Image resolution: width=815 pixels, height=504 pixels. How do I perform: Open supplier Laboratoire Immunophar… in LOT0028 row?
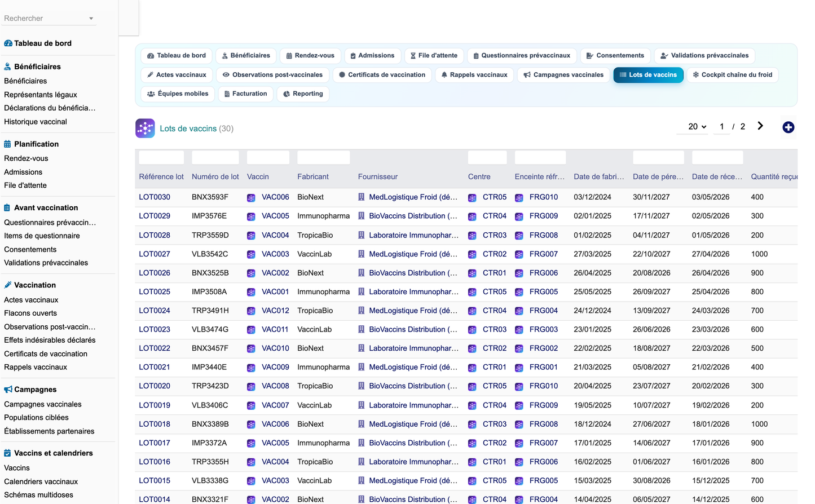[x=414, y=235]
